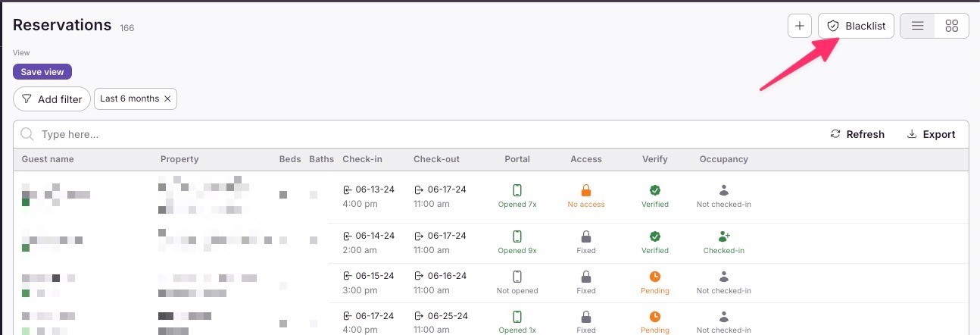The height and width of the screenshot is (335, 980).
Task: Click the first row's green Verified badge icon
Action: click(x=655, y=191)
